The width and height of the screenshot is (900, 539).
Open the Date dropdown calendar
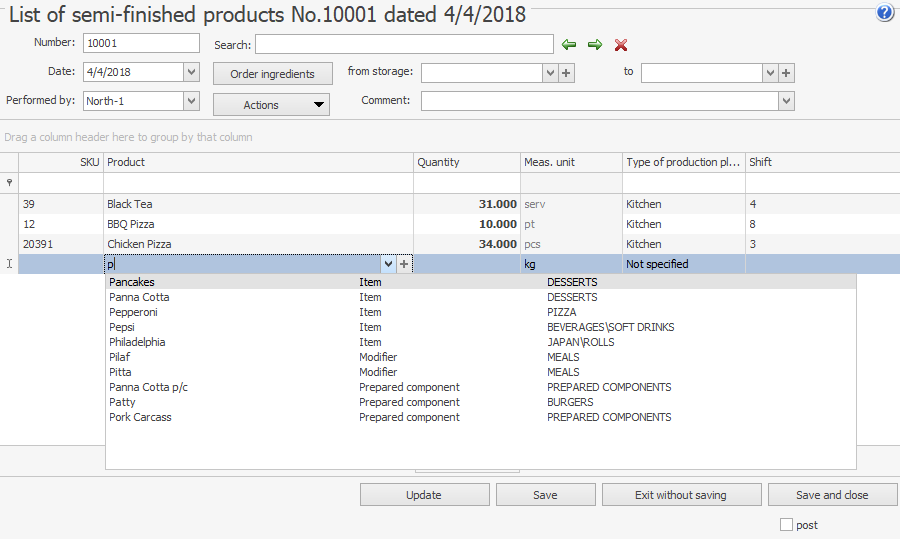tap(191, 72)
